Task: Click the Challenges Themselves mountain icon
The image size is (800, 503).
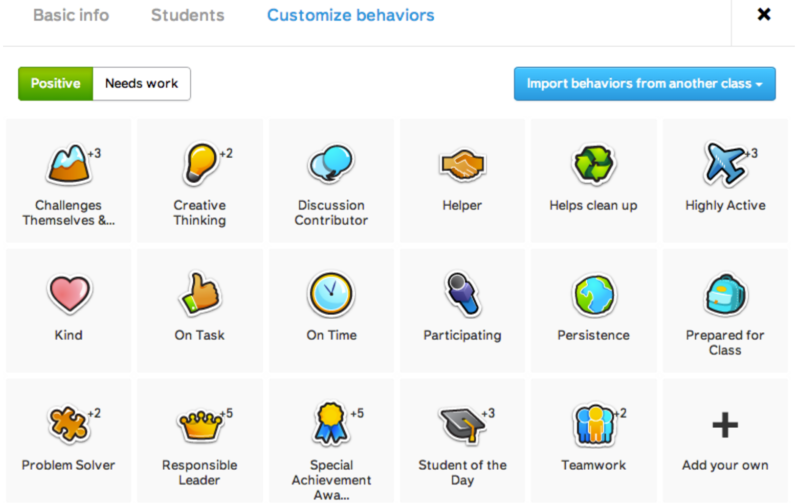Action: (66, 166)
